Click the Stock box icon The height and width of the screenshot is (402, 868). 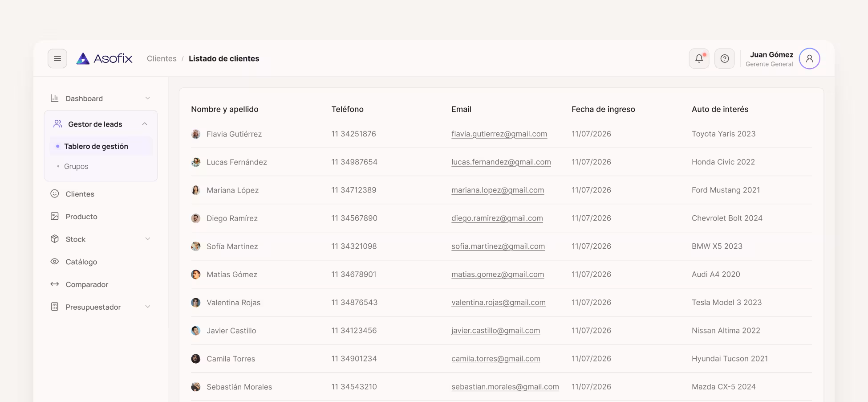click(55, 239)
